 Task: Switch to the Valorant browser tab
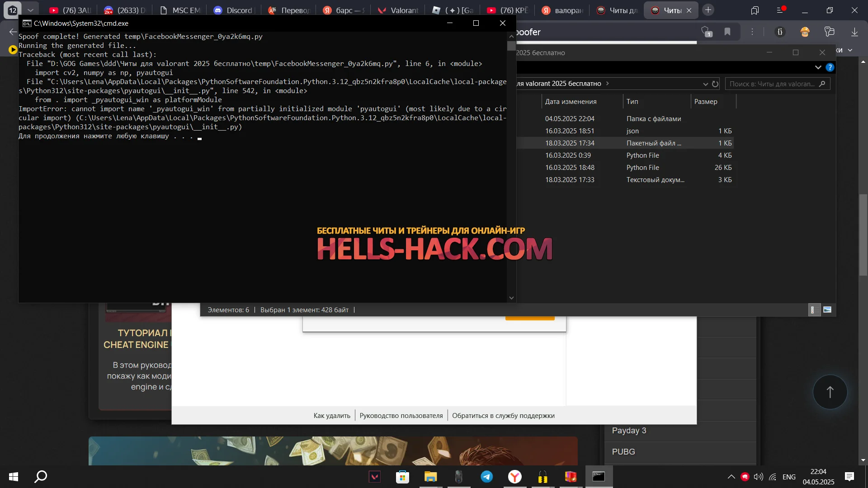point(399,10)
